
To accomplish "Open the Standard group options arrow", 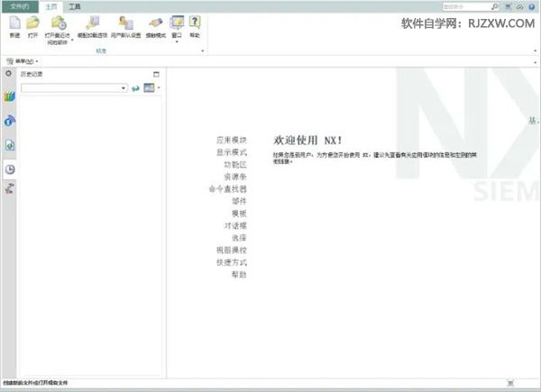I will click(203, 50).
